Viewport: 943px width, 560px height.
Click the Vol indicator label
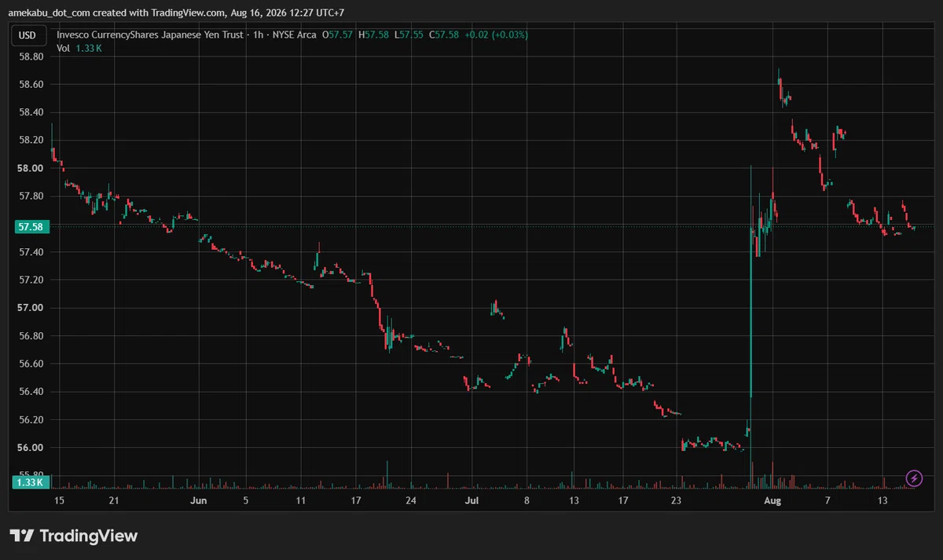63,48
